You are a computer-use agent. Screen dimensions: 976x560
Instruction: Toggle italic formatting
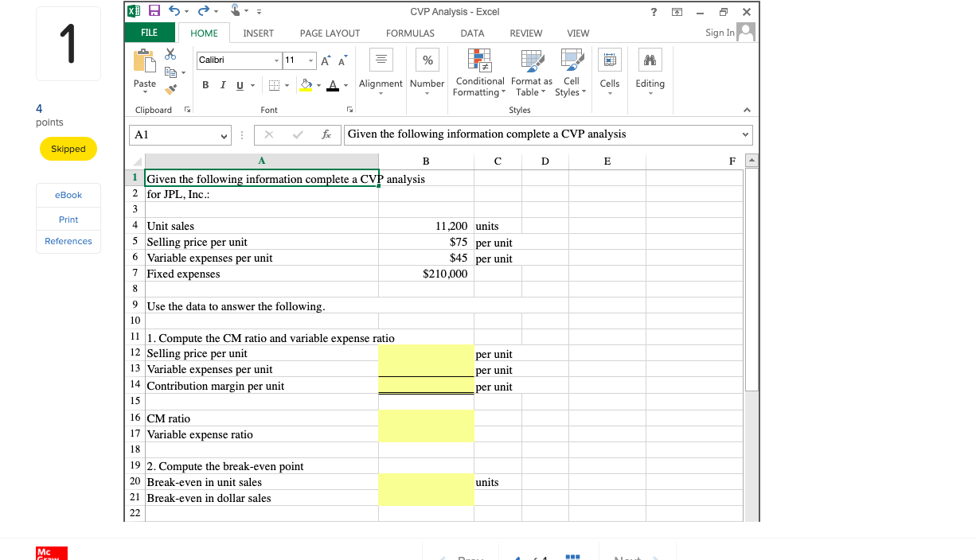click(222, 84)
